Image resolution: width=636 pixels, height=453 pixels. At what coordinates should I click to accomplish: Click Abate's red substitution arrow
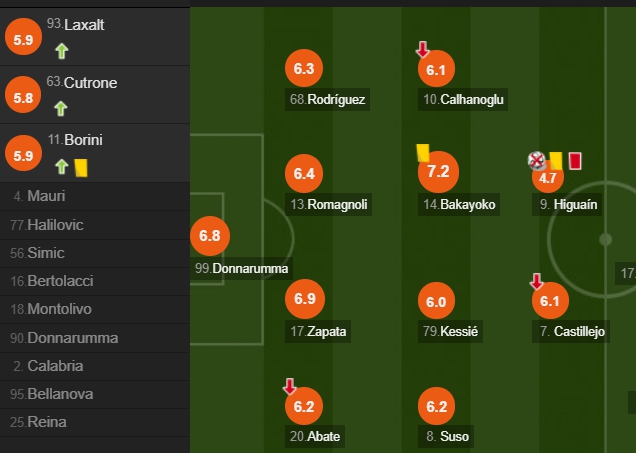pyautogui.click(x=289, y=386)
